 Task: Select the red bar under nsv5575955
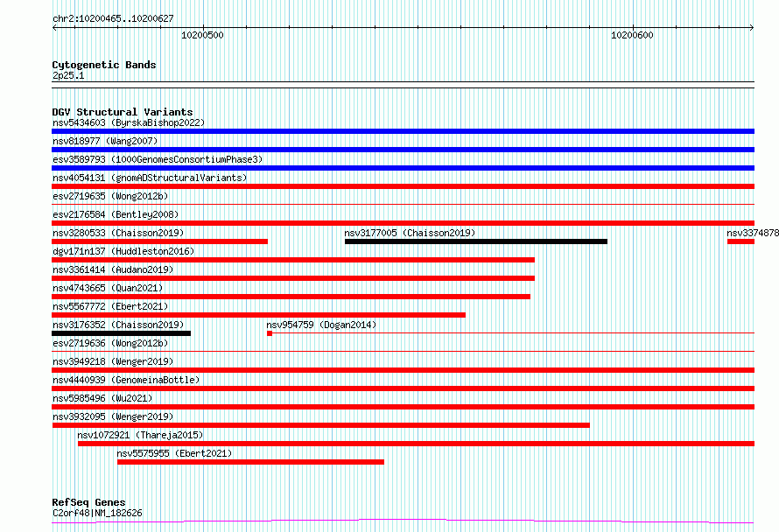click(x=250, y=462)
